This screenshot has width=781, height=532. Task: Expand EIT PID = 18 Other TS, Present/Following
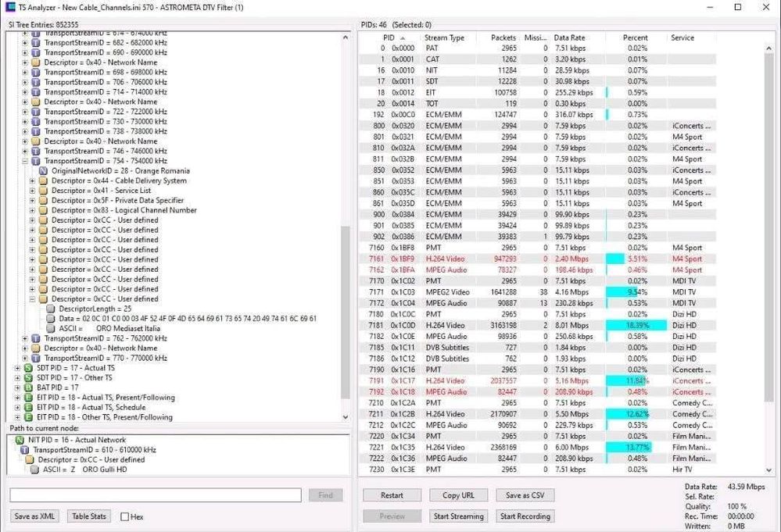[x=17, y=417]
